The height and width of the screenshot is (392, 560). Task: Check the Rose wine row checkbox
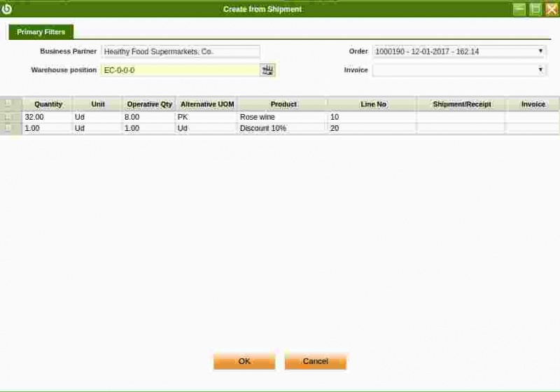click(8, 117)
